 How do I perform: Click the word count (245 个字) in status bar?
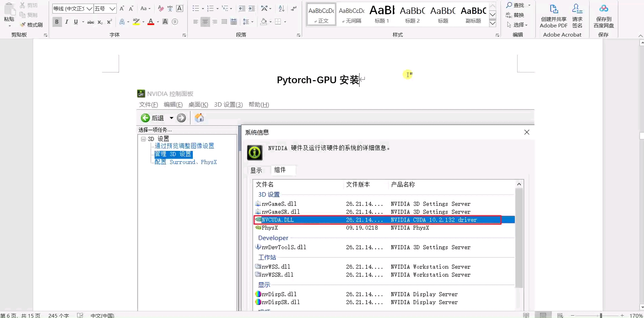click(x=59, y=316)
